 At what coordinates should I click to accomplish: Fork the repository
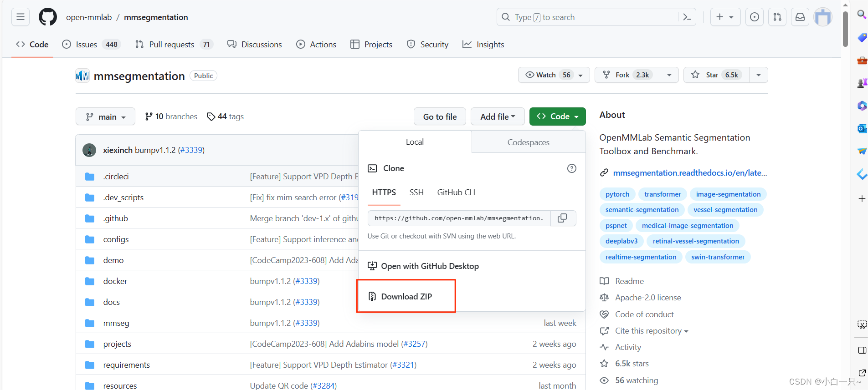click(x=627, y=75)
